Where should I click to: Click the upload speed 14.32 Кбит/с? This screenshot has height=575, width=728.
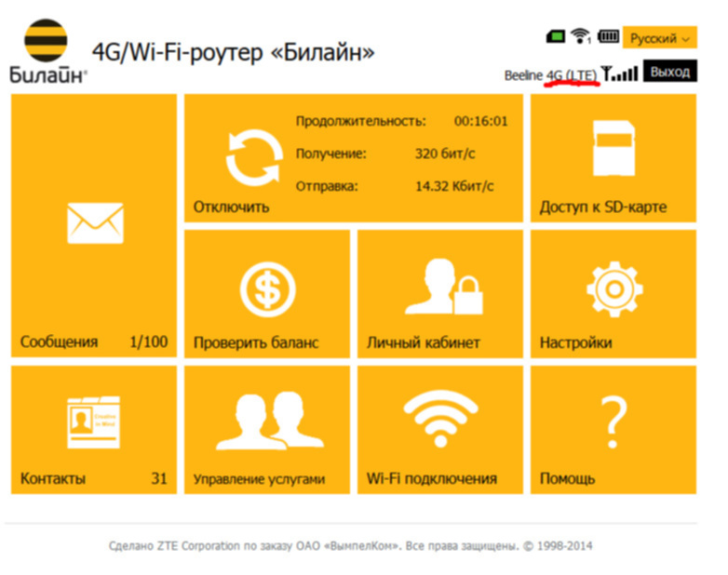click(x=454, y=186)
